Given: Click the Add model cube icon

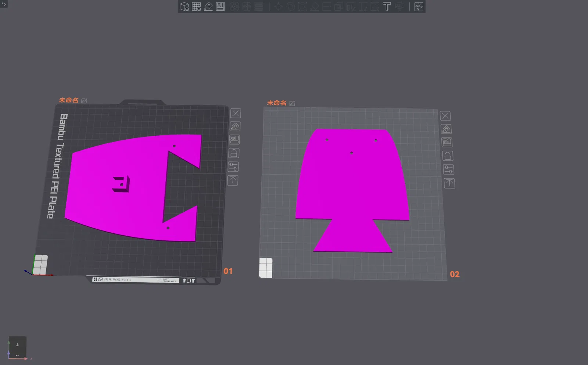Looking at the screenshot, I should (184, 7).
